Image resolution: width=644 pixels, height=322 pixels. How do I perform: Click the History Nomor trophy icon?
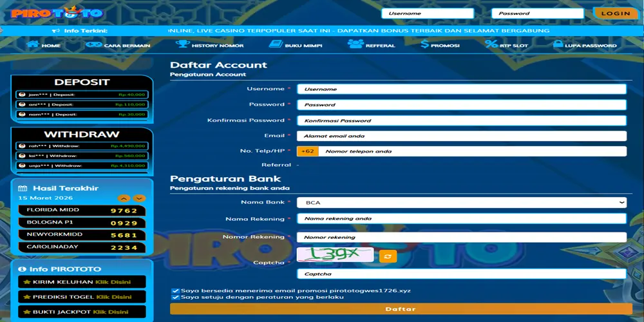click(x=182, y=44)
